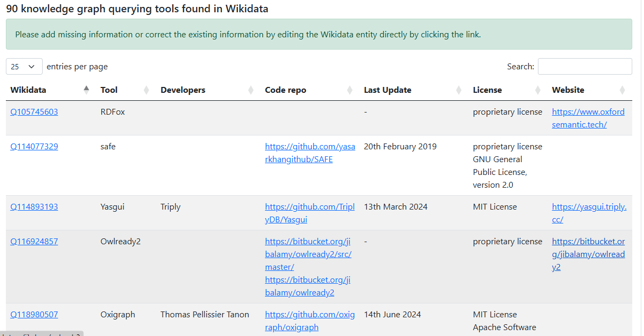Click the Thomas Pellissier Tanon developer cell
Image resolution: width=644 pixels, height=336 pixels.
tap(205, 315)
